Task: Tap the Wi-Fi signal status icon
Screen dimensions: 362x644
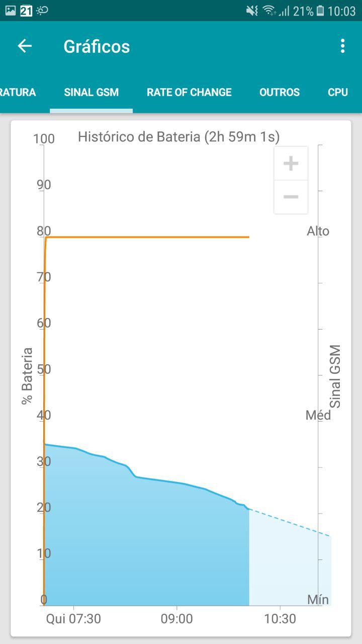Action: point(269,11)
